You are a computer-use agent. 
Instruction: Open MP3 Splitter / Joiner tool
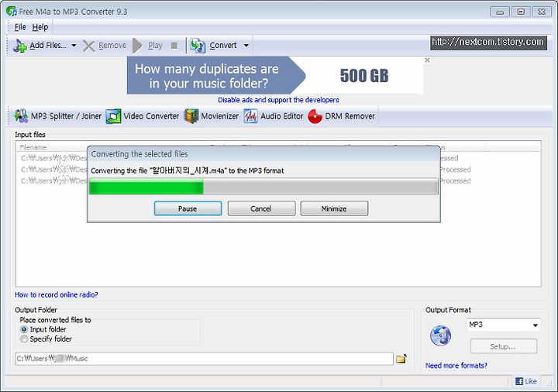click(x=57, y=116)
